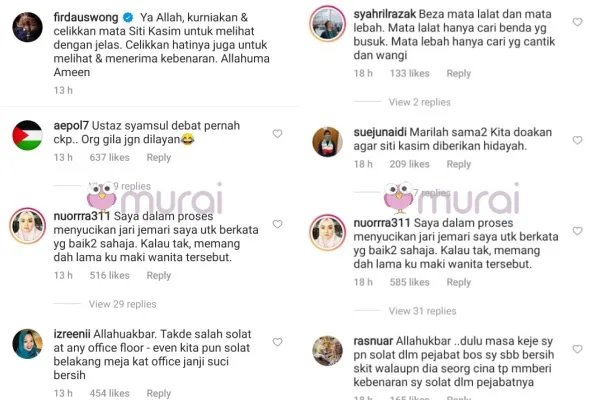600x400 pixels.
Task: Reply to izreenii's comment
Action: 159,393
